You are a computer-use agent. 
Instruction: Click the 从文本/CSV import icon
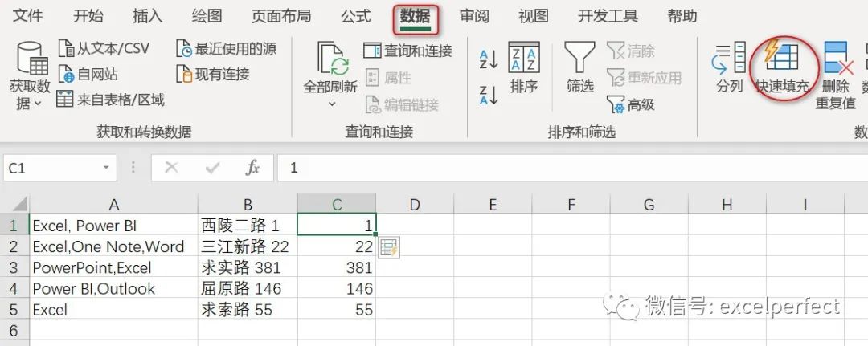[x=67, y=48]
